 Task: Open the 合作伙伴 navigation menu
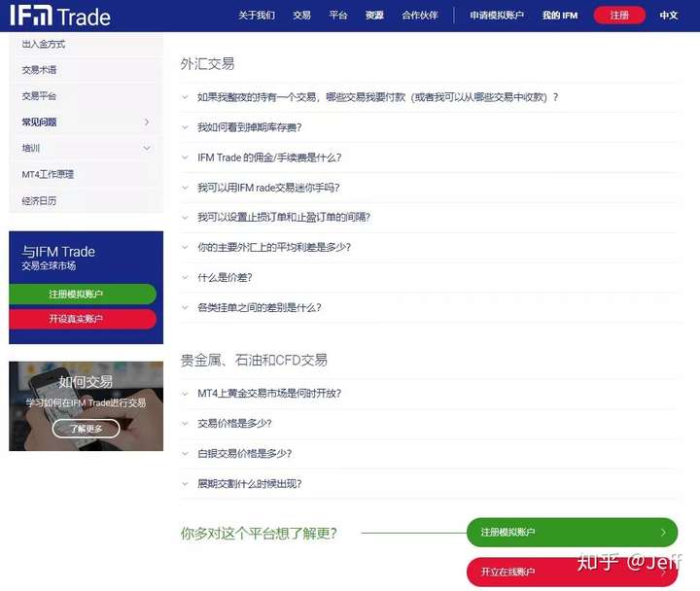(x=420, y=16)
